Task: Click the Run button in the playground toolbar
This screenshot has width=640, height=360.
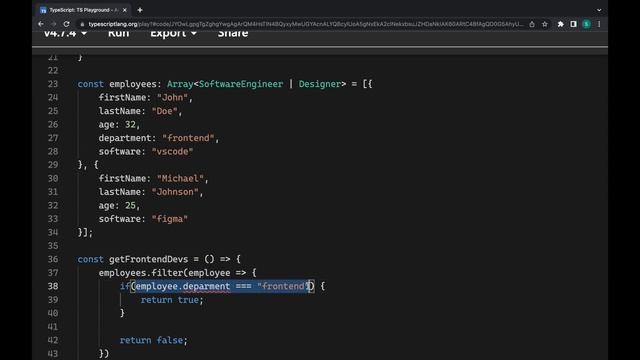Action: pyautogui.click(x=118, y=33)
